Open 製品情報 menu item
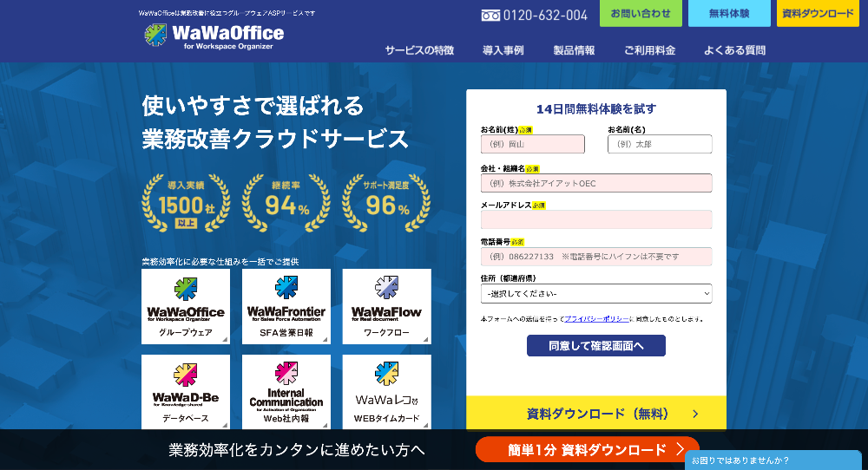The height and width of the screenshot is (470, 868). tap(574, 50)
